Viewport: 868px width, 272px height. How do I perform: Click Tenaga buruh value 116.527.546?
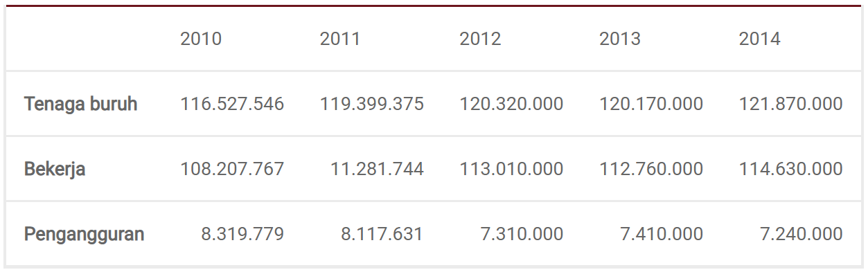(x=232, y=104)
